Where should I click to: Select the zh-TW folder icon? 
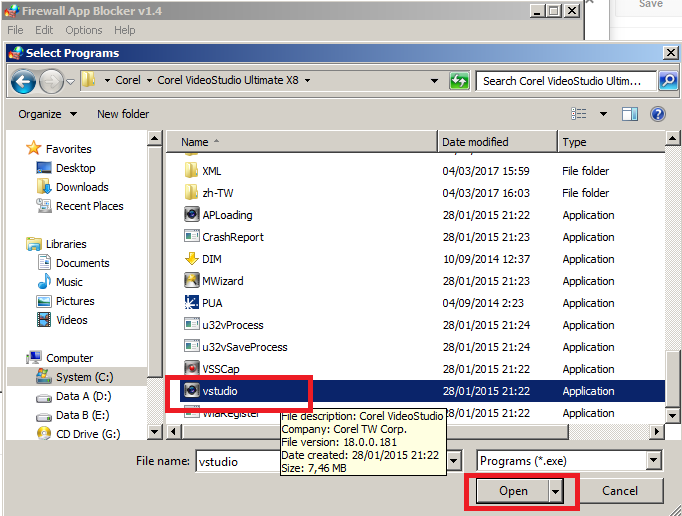(x=191, y=193)
